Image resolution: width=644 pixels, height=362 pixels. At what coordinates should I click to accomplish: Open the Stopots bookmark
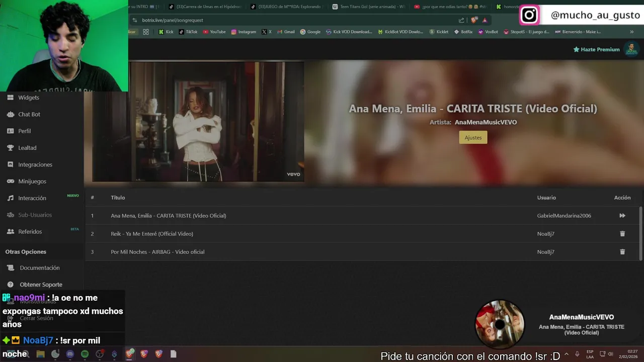tap(526, 32)
